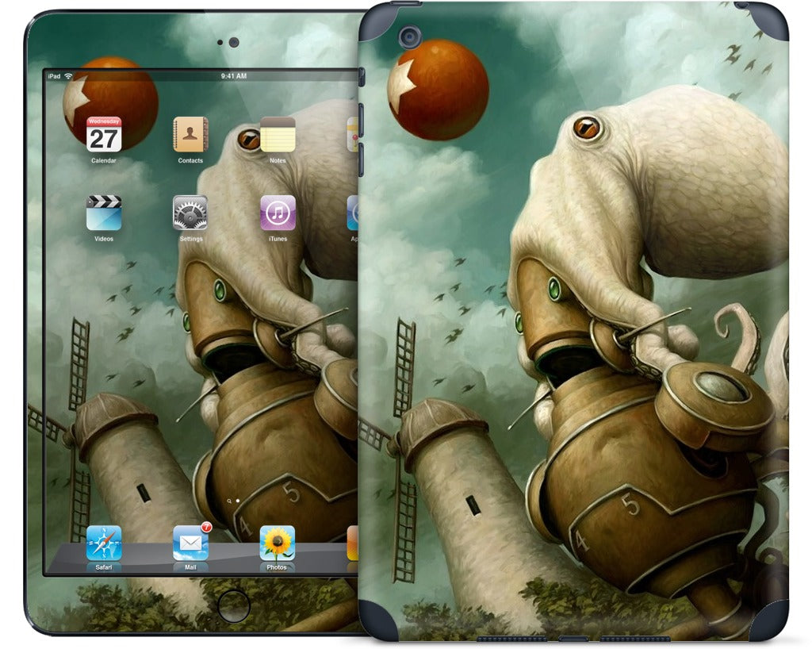Viewport: 812px width, 649px height.
Task: Open the Videos app
Action: 104,213
